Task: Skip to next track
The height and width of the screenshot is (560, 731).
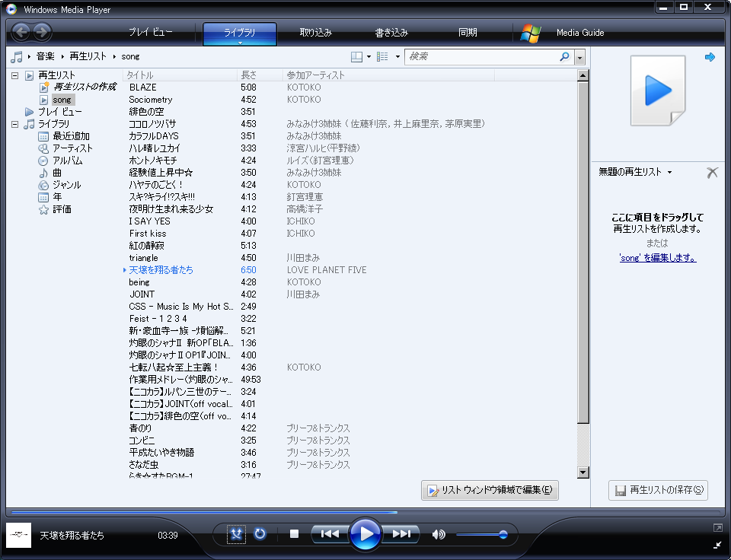Action: pyautogui.click(x=401, y=534)
